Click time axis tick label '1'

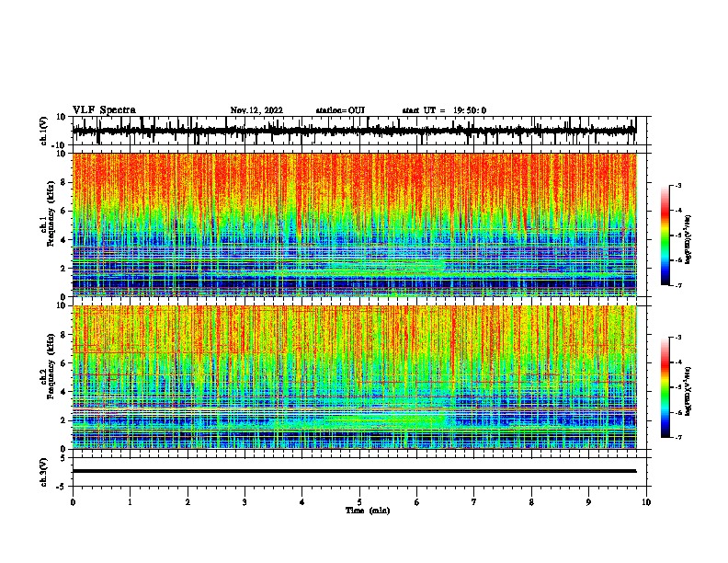130,502
